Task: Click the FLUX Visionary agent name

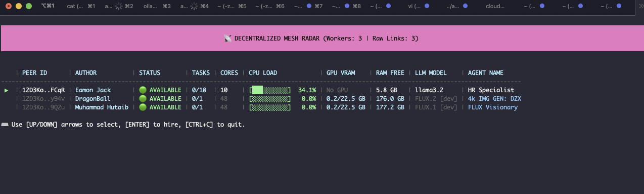Action: 493,107
